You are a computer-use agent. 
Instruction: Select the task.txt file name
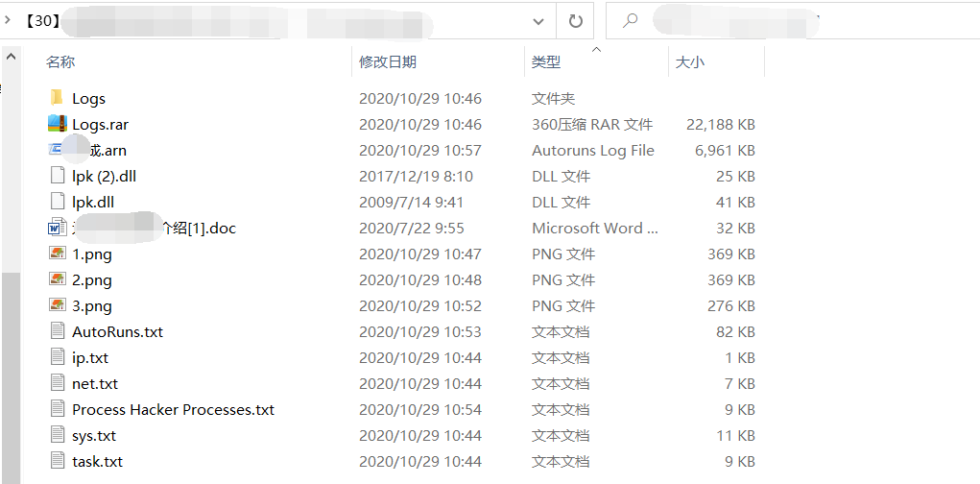click(x=97, y=462)
